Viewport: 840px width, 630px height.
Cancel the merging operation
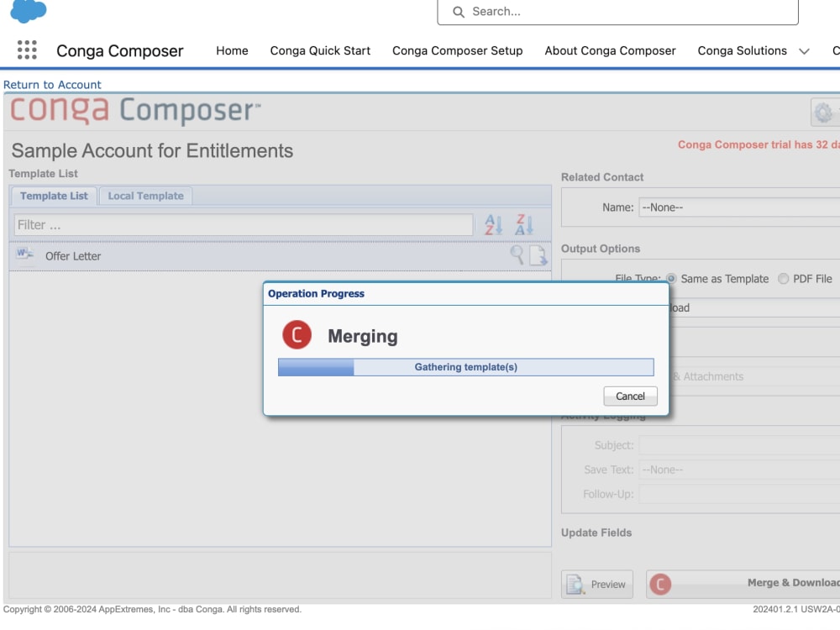coord(630,396)
